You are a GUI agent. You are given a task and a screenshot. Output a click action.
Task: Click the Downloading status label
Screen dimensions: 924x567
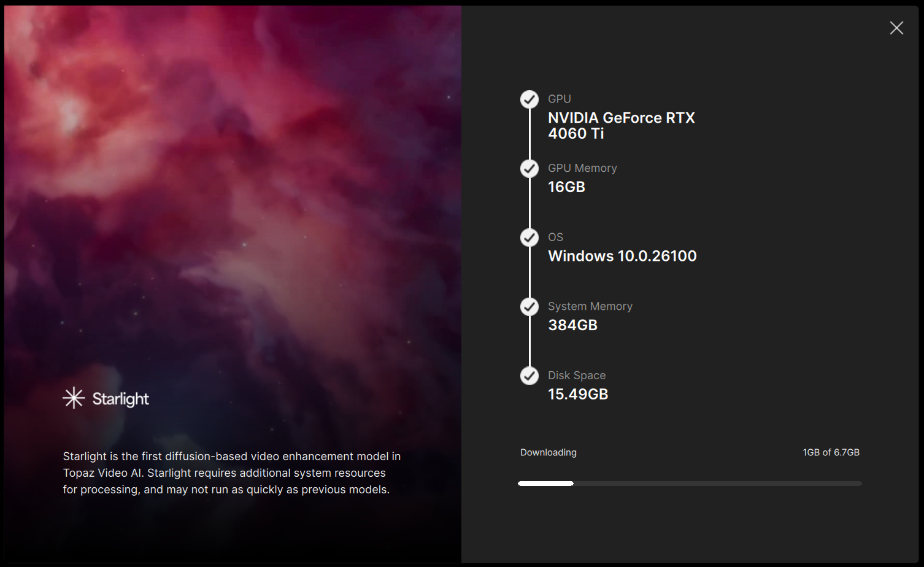(x=549, y=452)
